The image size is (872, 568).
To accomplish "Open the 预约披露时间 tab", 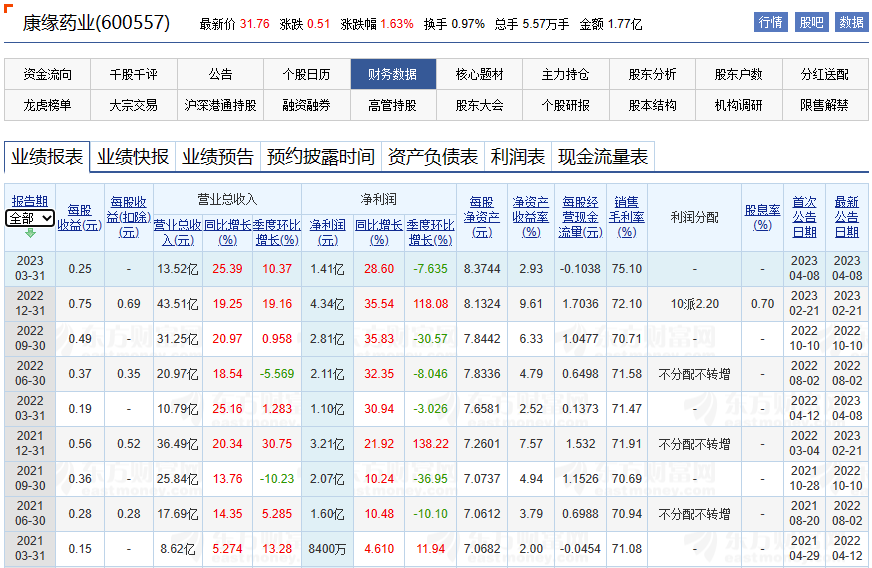I will [320, 157].
